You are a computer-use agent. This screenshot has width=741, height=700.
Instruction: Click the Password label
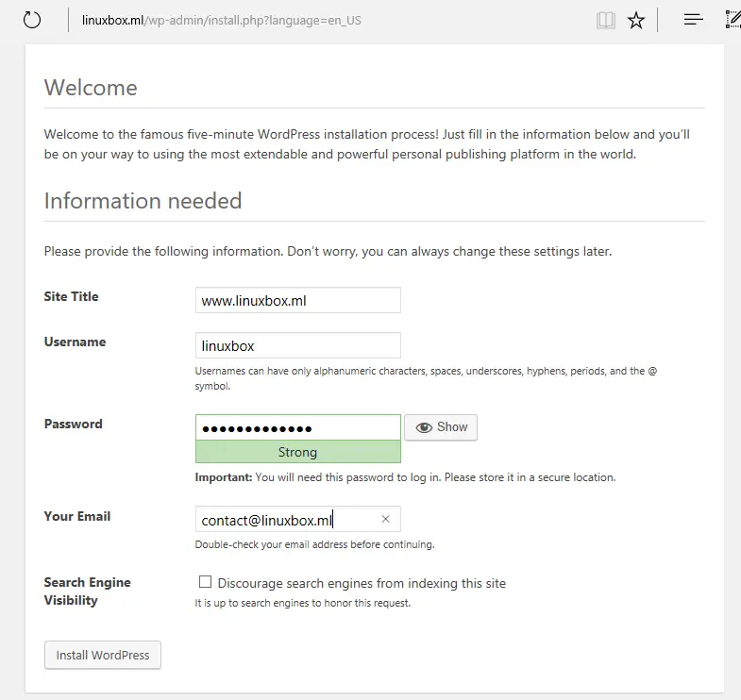click(x=74, y=425)
